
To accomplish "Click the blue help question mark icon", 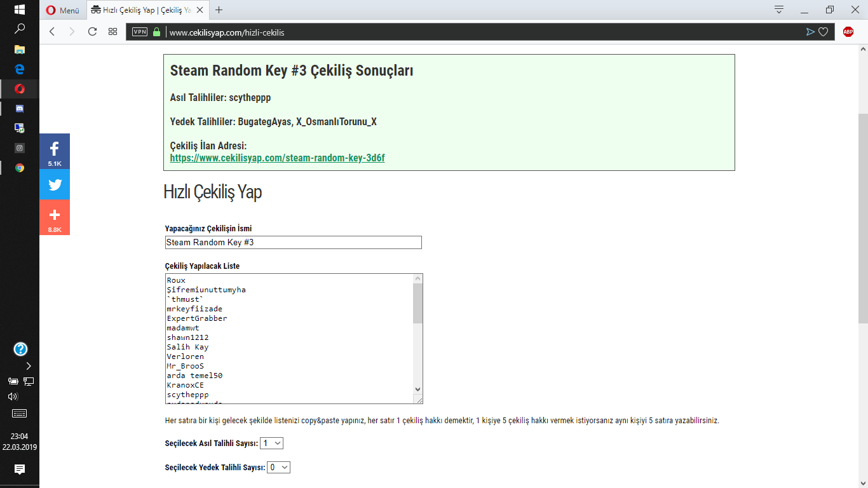I will click(x=20, y=349).
